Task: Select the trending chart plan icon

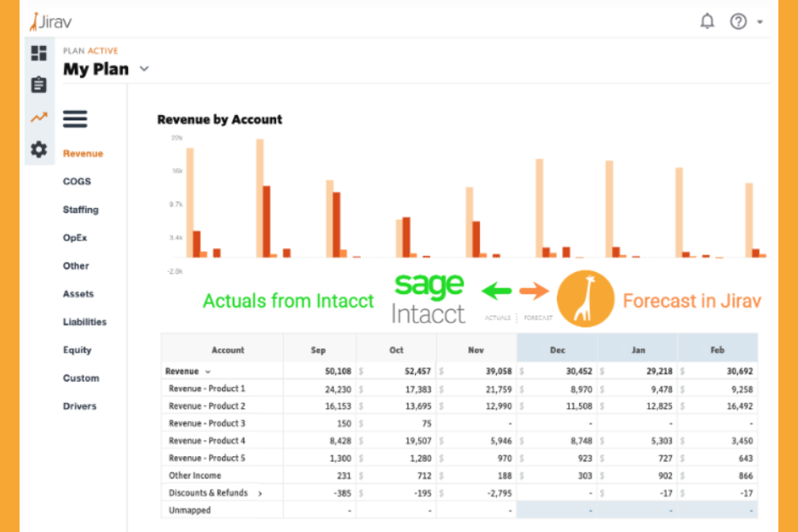Action: [x=39, y=118]
